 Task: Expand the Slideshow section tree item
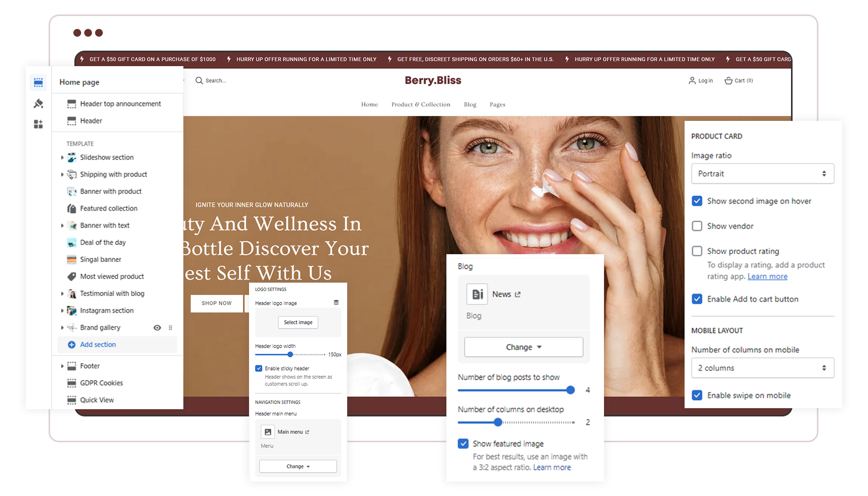(x=63, y=158)
